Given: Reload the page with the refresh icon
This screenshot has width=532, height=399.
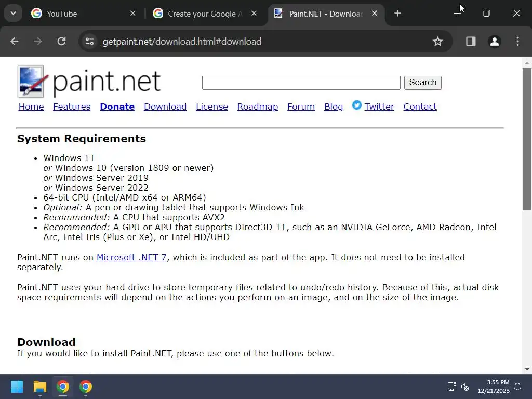Looking at the screenshot, I should [x=61, y=42].
